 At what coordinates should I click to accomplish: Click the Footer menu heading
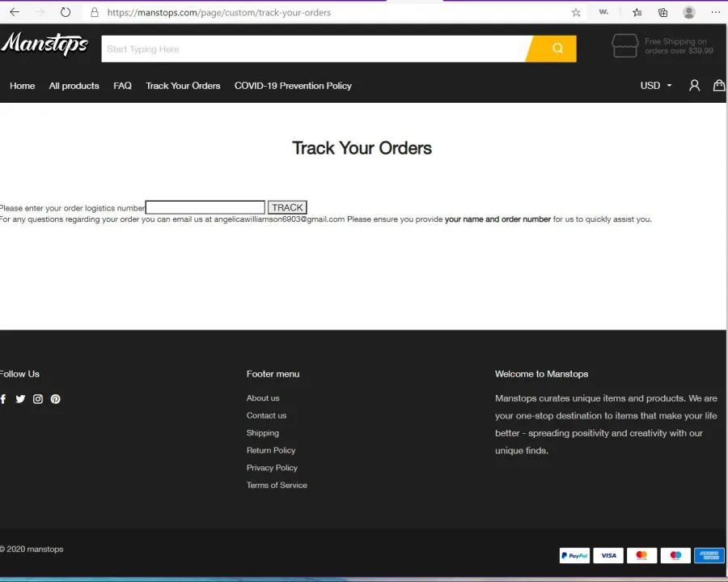(273, 374)
